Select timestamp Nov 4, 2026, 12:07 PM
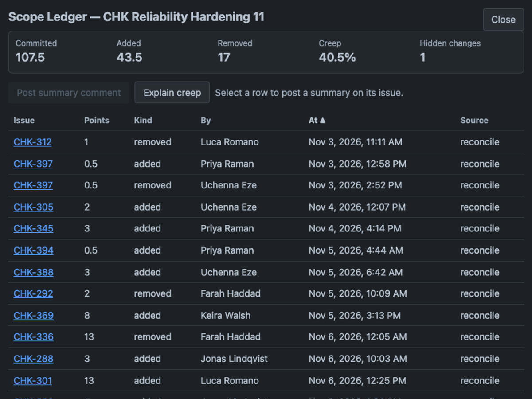The width and height of the screenshot is (532, 399). (x=357, y=207)
